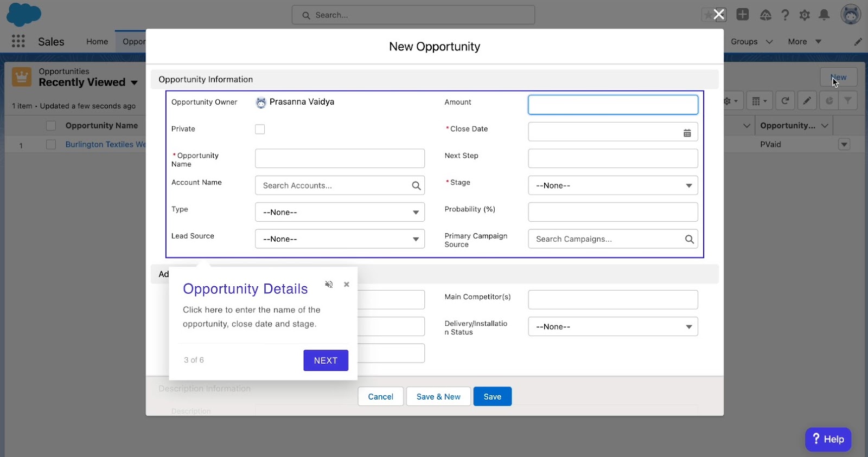This screenshot has height=457, width=868.
Task: Open the App Launcher grid icon
Action: (x=18, y=41)
